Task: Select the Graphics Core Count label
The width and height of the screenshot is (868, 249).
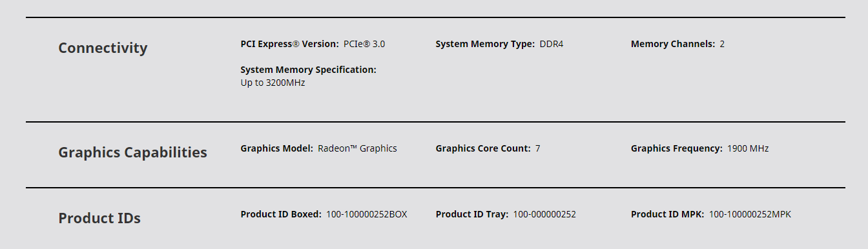Action: coord(483,148)
